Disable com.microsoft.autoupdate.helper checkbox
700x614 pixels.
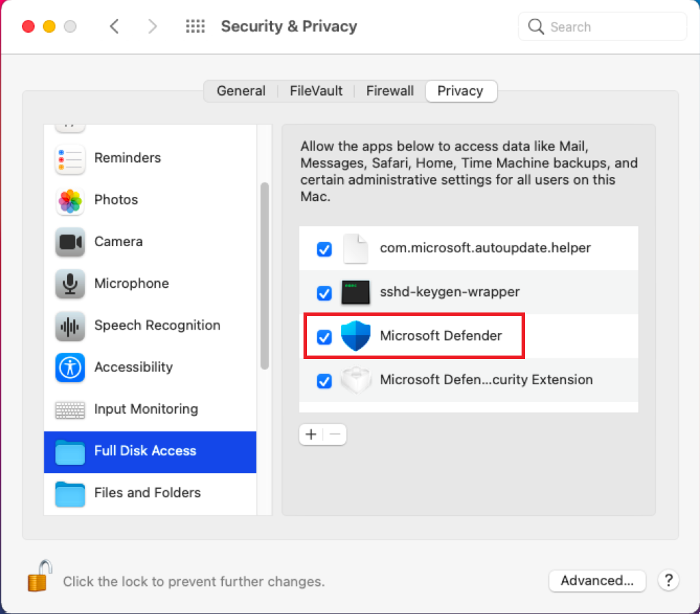tap(324, 249)
